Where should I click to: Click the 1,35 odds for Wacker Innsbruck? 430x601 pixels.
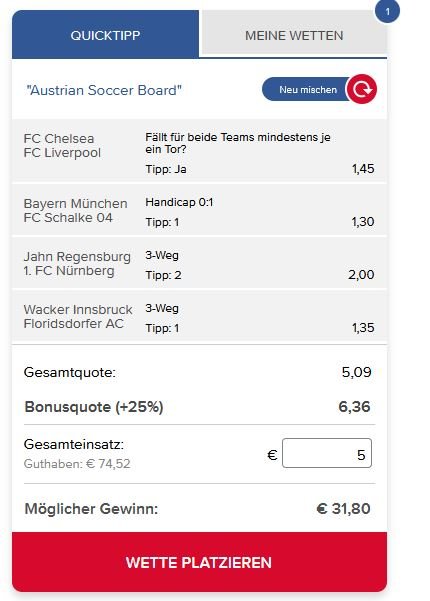(363, 327)
